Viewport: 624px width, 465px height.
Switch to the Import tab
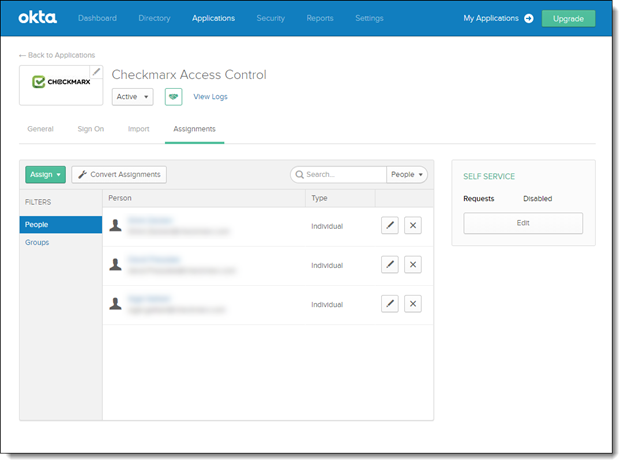(138, 129)
